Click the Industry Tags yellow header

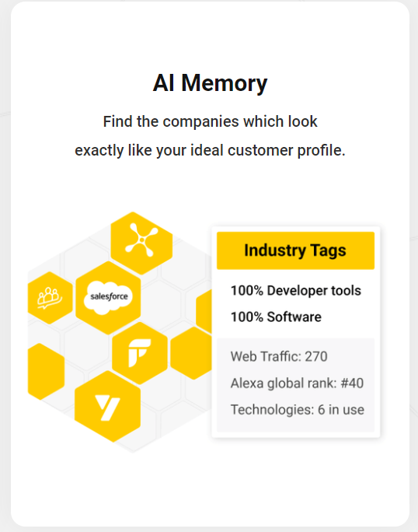[x=295, y=250]
